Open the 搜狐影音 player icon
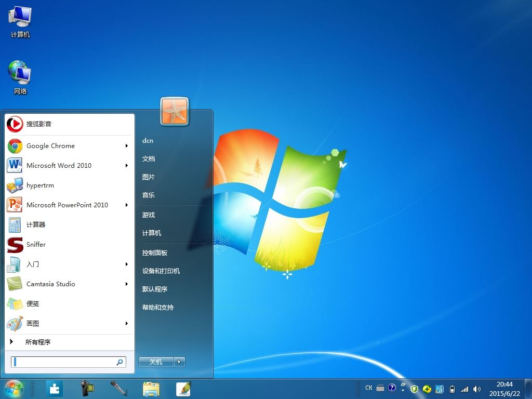 15,124
